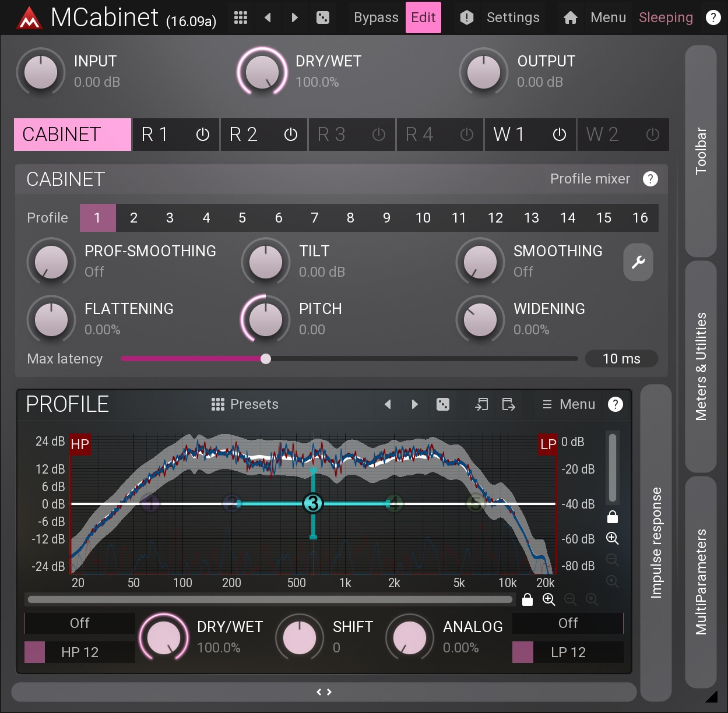Screen dimensions: 728x713
Task: Click the red LP badge on the graph
Action: pyautogui.click(x=548, y=444)
